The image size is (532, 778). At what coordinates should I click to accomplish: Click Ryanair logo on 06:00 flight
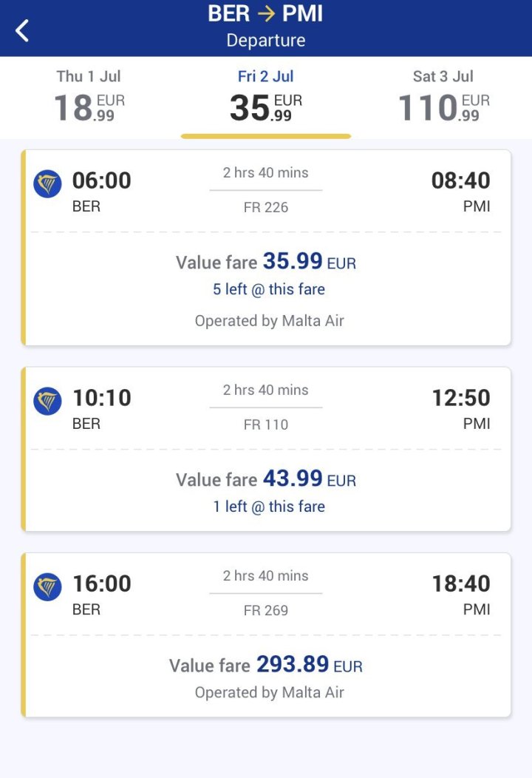pyautogui.click(x=47, y=183)
